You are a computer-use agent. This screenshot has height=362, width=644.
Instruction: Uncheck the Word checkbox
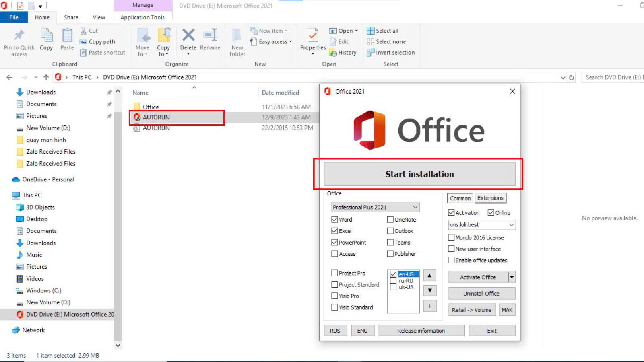click(334, 220)
